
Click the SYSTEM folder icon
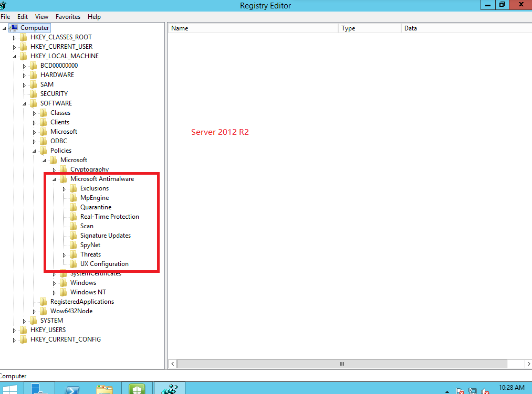33,321
